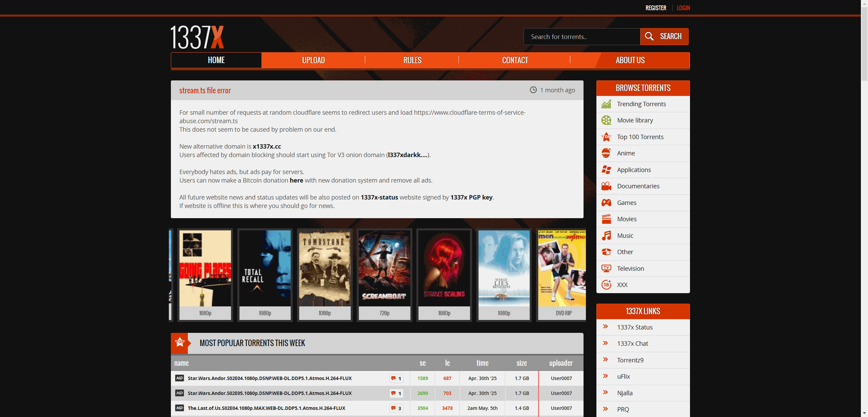The image size is (868, 417).
Task: Click the Television TV icon
Action: click(x=606, y=269)
